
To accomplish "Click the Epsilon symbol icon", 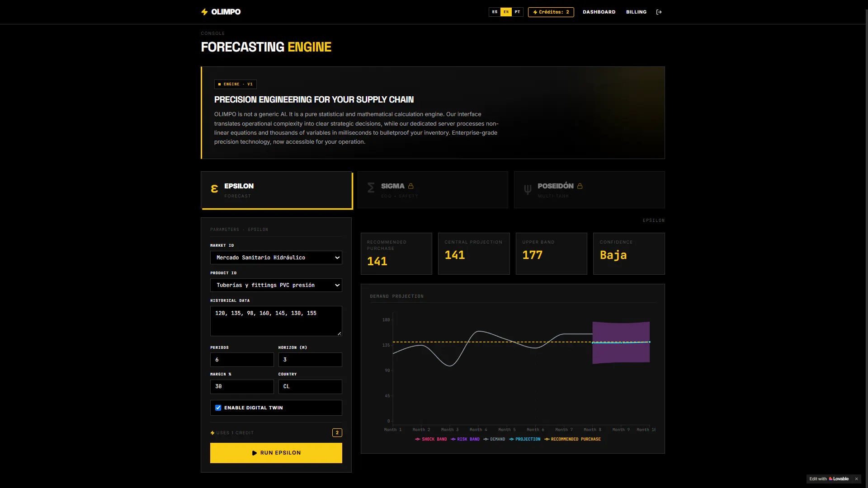I will [214, 189].
